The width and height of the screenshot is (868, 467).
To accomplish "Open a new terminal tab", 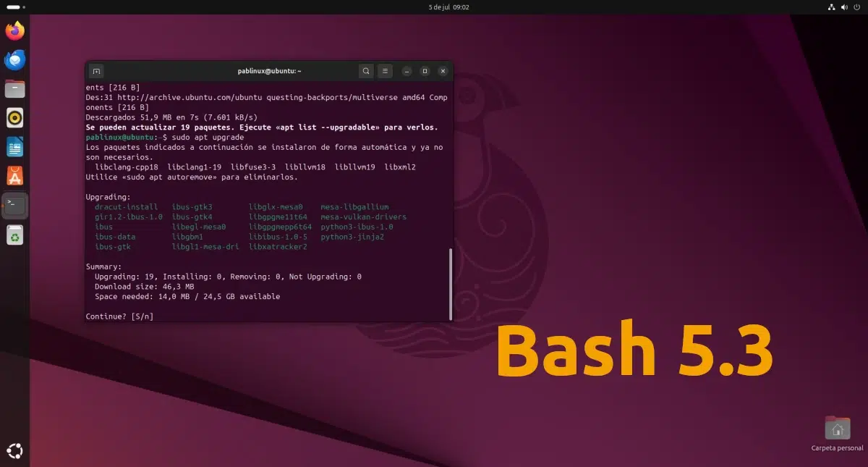I will (x=96, y=71).
